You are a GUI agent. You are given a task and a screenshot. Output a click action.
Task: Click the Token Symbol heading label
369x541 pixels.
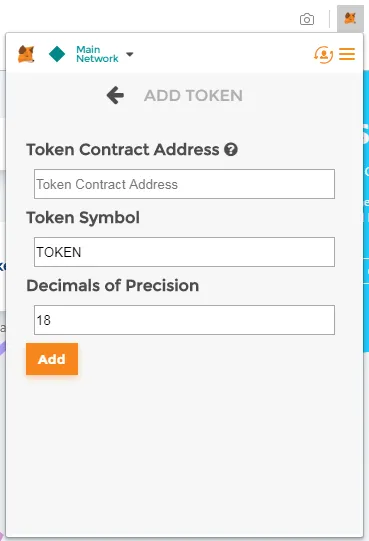point(83,218)
